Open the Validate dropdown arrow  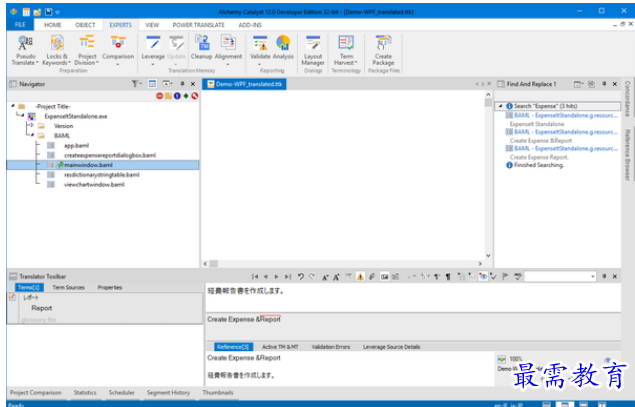(x=260, y=64)
